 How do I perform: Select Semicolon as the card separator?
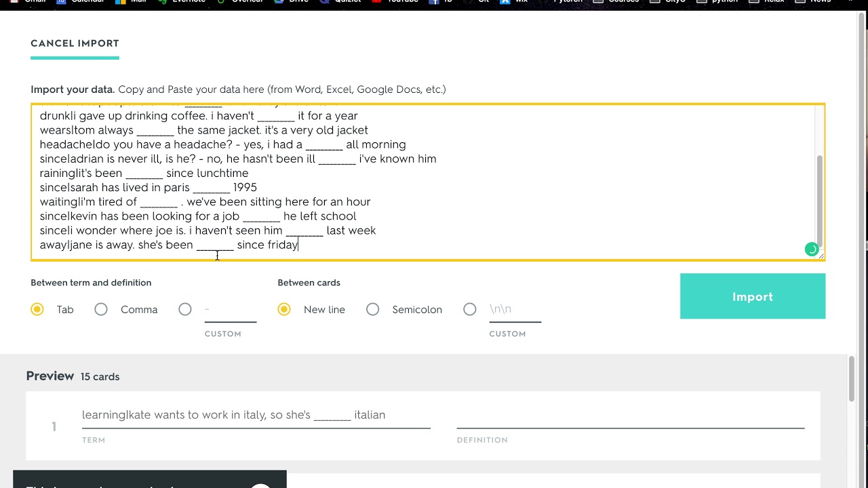[x=373, y=309]
